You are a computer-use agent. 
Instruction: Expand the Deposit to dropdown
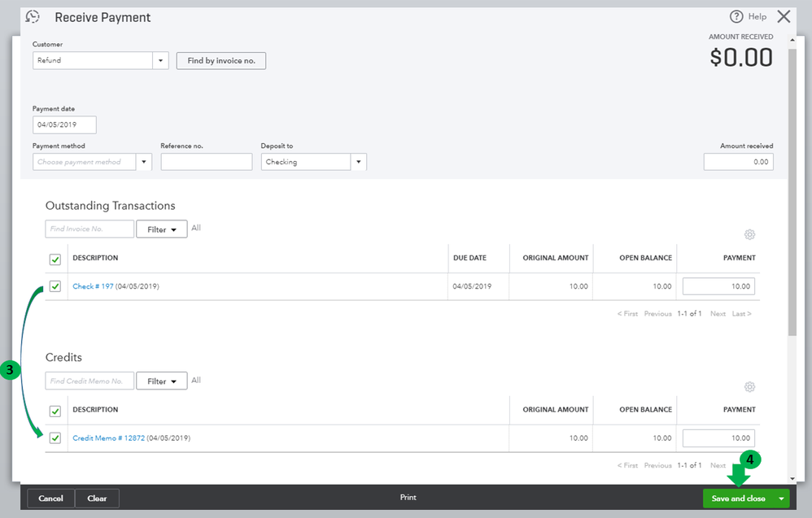(359, 162)
